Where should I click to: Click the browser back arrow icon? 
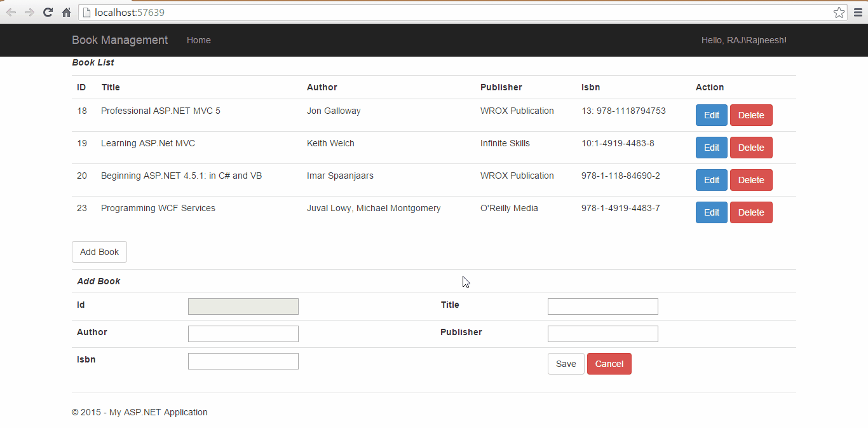tap(11, 13)
